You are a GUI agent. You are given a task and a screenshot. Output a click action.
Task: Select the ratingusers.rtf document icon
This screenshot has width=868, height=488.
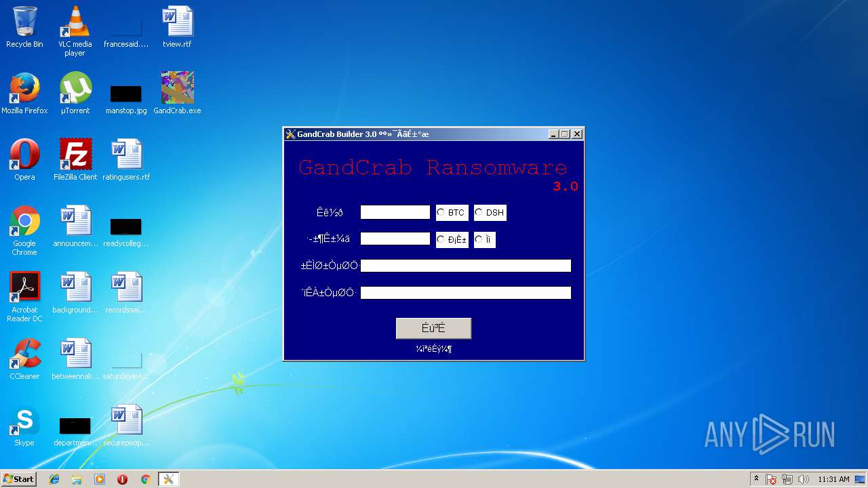(126, 160)
